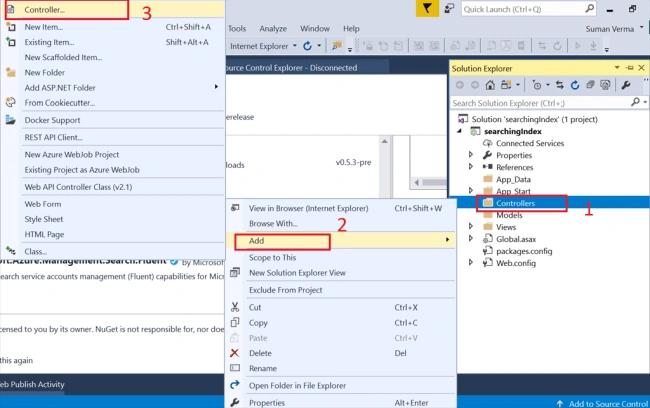
Task: Click the View in Browser icon
Action: pyautogui.click(x=235, y=208)
